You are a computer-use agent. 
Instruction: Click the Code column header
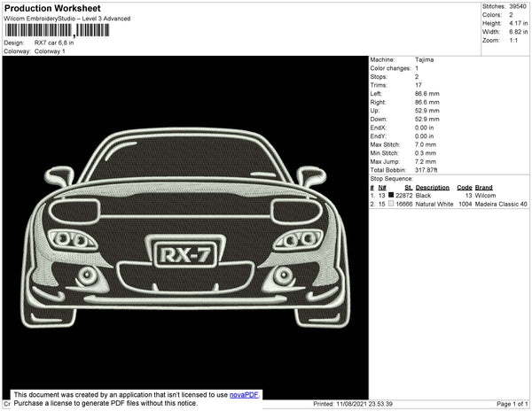(x=465, y=188)
